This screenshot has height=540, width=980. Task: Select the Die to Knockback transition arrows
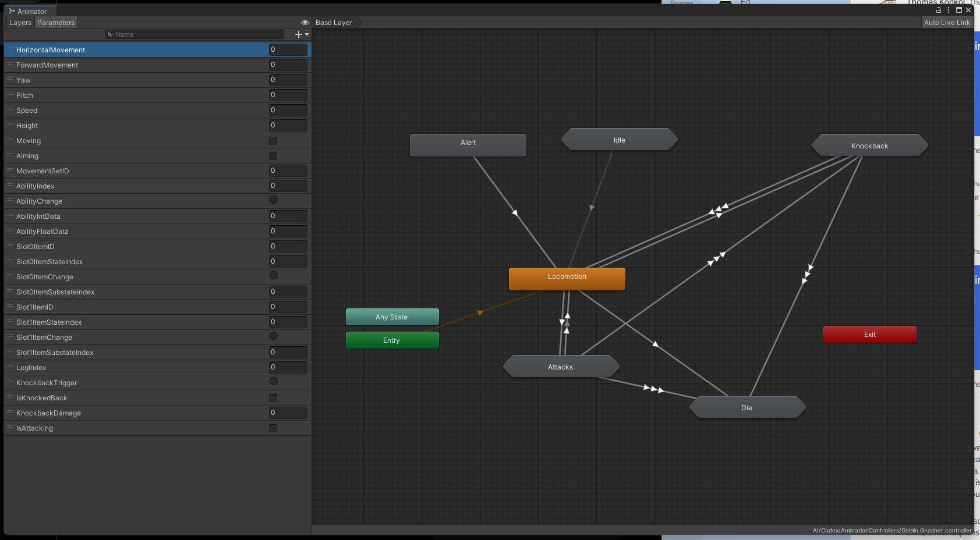808,274
